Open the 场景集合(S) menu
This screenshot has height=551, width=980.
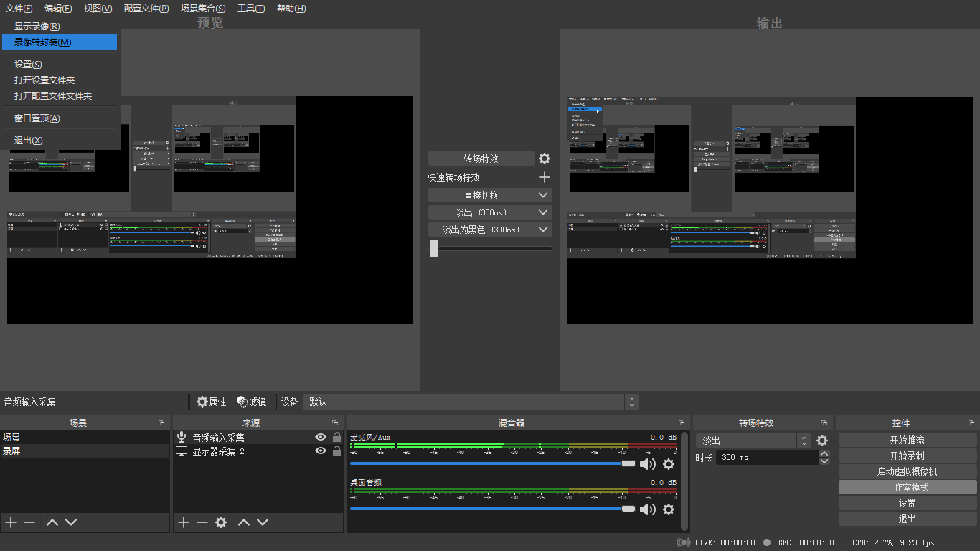click(x=203, y=9)
